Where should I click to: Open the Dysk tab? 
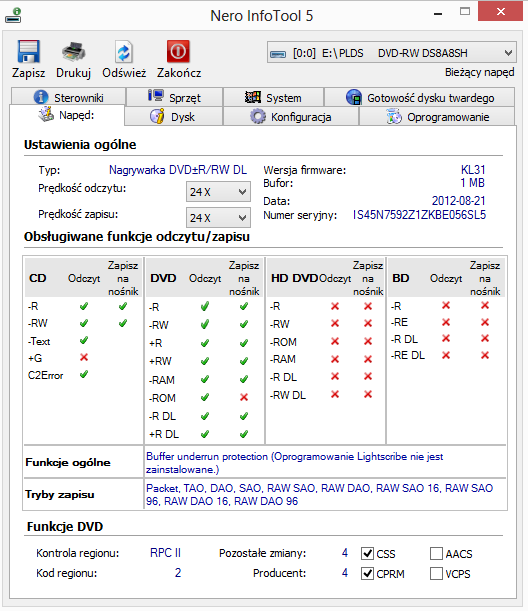173,117
